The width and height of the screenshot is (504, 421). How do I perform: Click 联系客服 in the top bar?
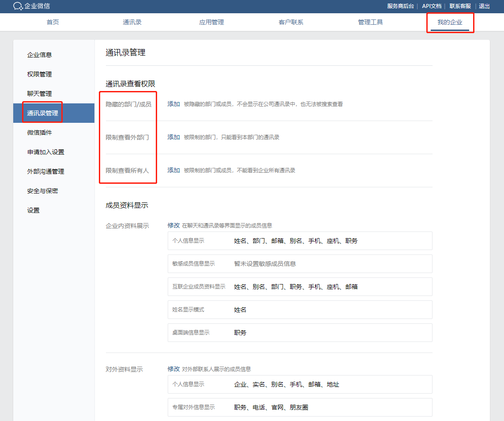tap(460, 6)
